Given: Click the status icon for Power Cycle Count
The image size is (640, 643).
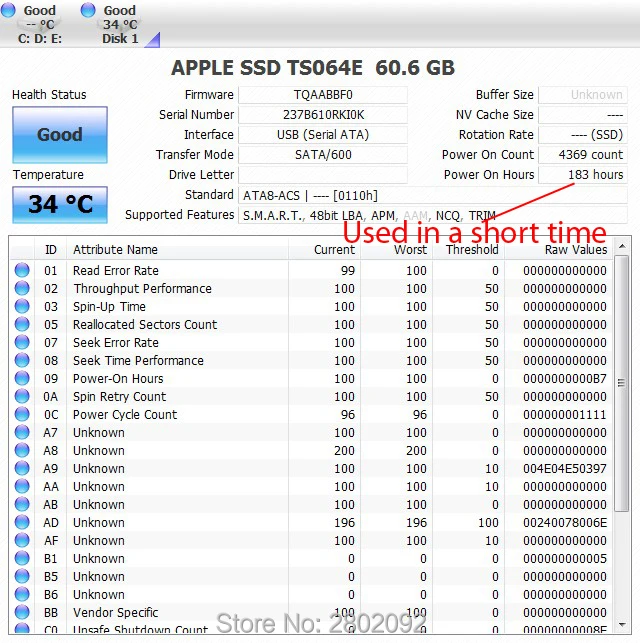Looking at the screenshot, I should click(22, 414).
